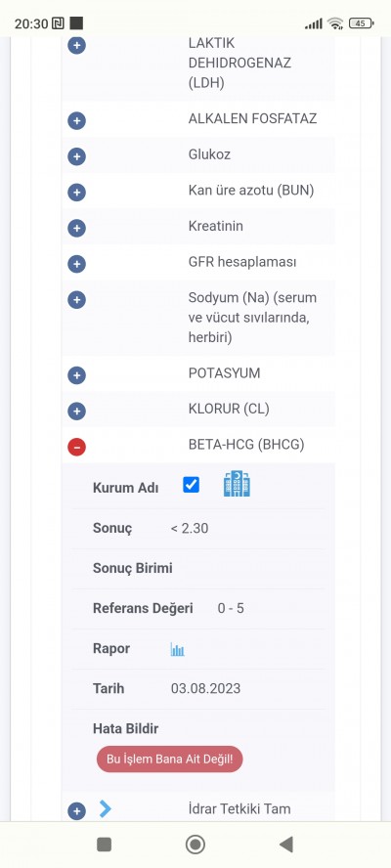Image resolution: width=391 pixels, height=868 pixels.
Task: Open the İdrar Tetkiki Tam entry
Action: pos(239,808)
